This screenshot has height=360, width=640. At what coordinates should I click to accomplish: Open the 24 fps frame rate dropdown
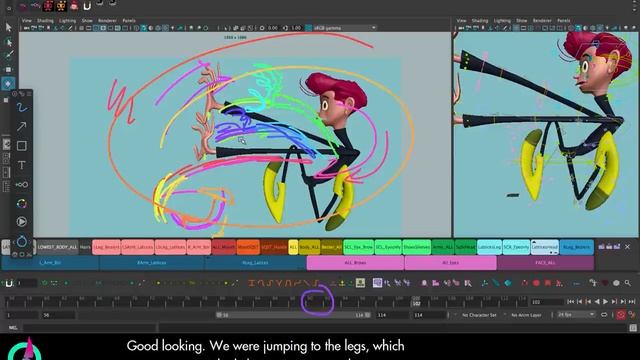[576, 315]
